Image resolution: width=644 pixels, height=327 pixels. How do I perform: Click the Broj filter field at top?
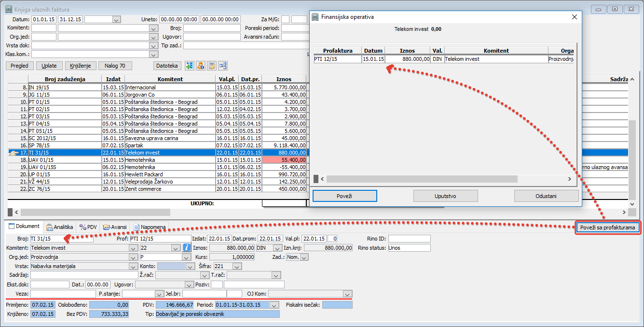212,28
